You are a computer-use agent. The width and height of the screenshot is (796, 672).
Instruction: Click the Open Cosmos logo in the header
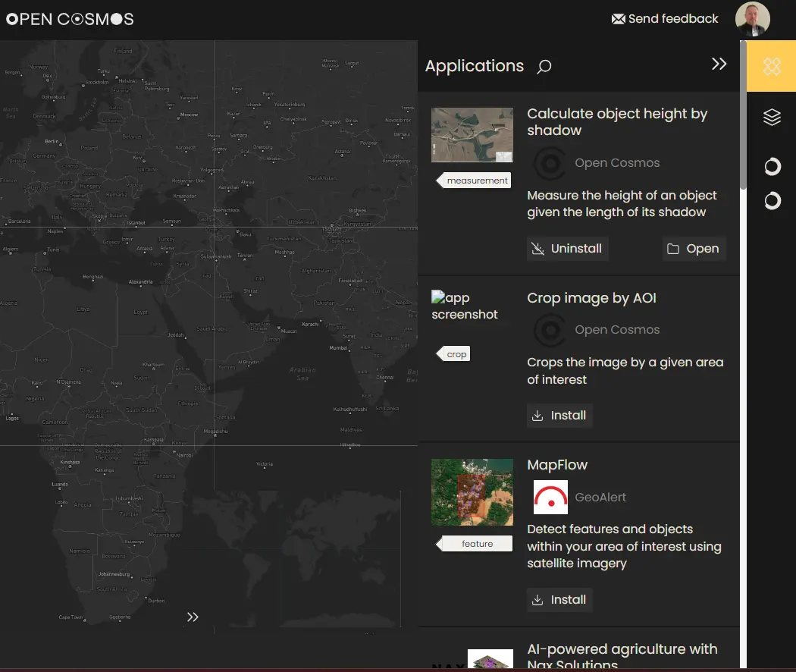click(x=68, y=18)
